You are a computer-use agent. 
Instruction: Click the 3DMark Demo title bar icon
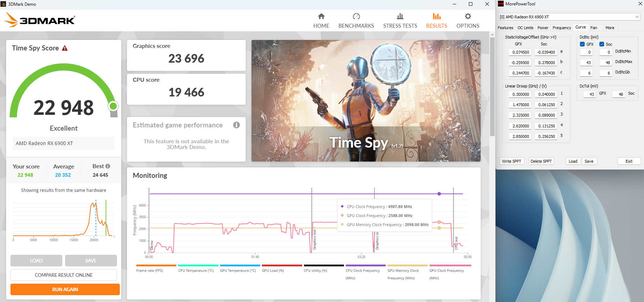tap(4, 4)
